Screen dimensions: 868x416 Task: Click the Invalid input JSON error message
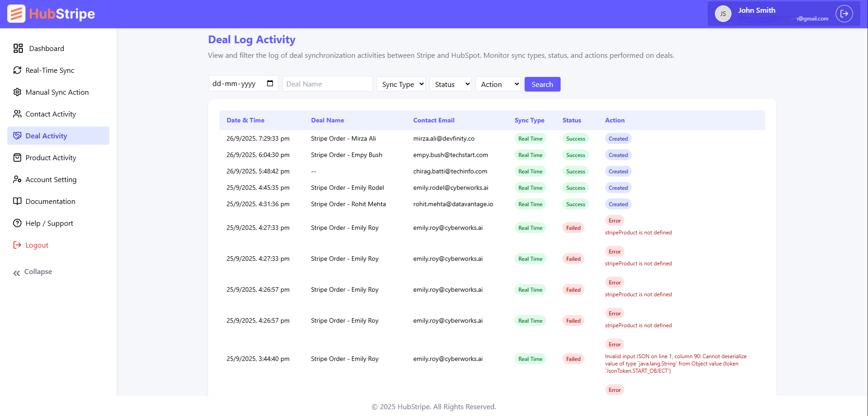(x=676, y=364)
